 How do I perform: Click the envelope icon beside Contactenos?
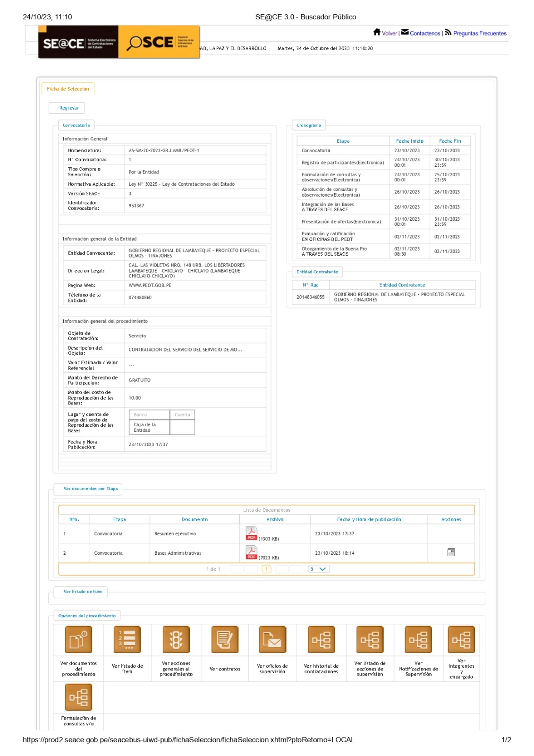tap(405, 32)
